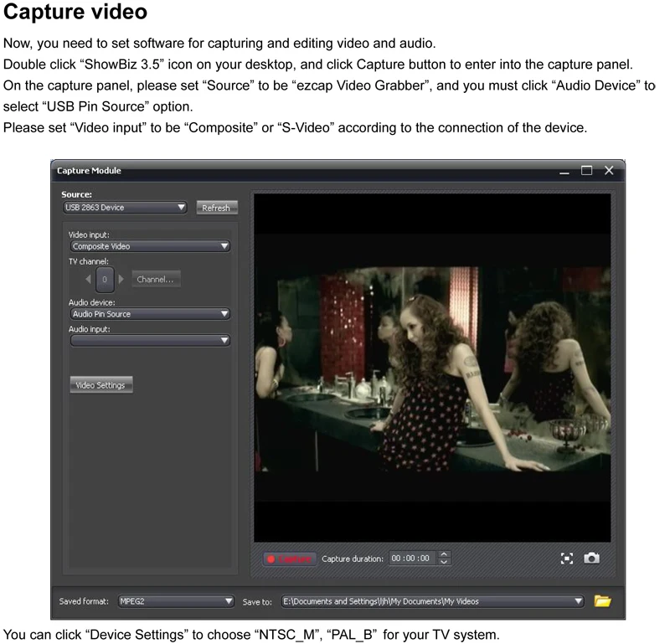The height and width of the screenshot is (644, 670).
Task: Click the Channel... button
Action: coord(155,280)
